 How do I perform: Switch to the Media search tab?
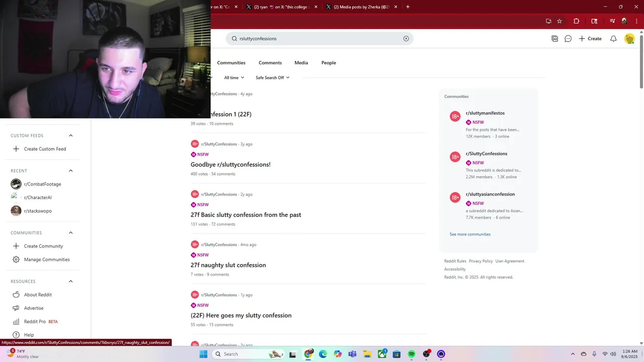[301, 63]
